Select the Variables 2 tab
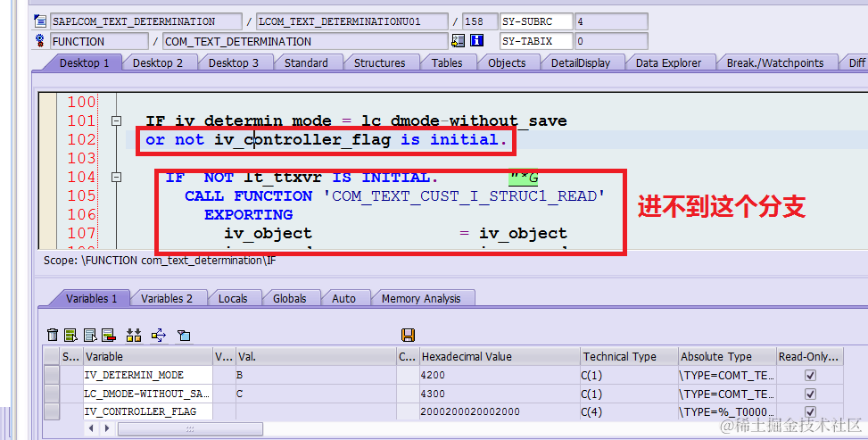 167,298
